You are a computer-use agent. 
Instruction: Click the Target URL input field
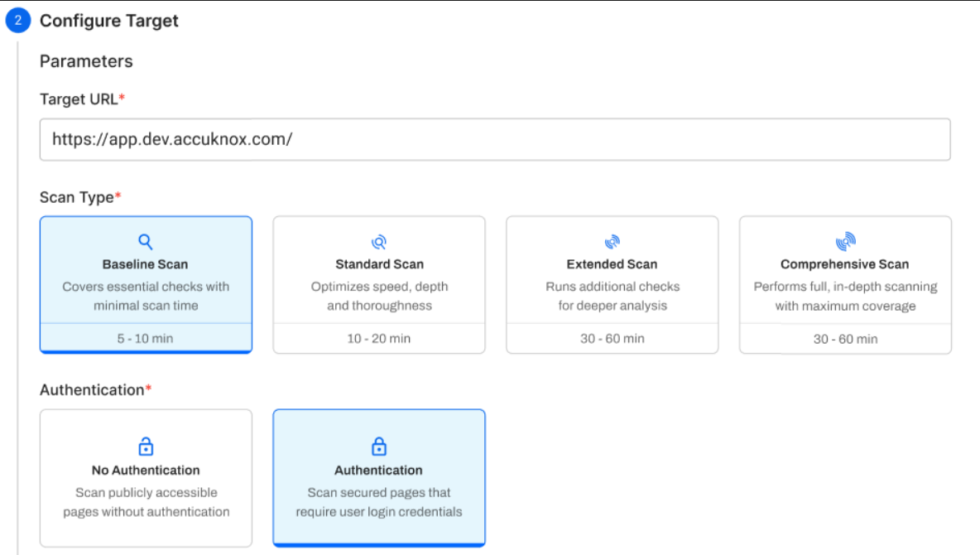point(493,139)
